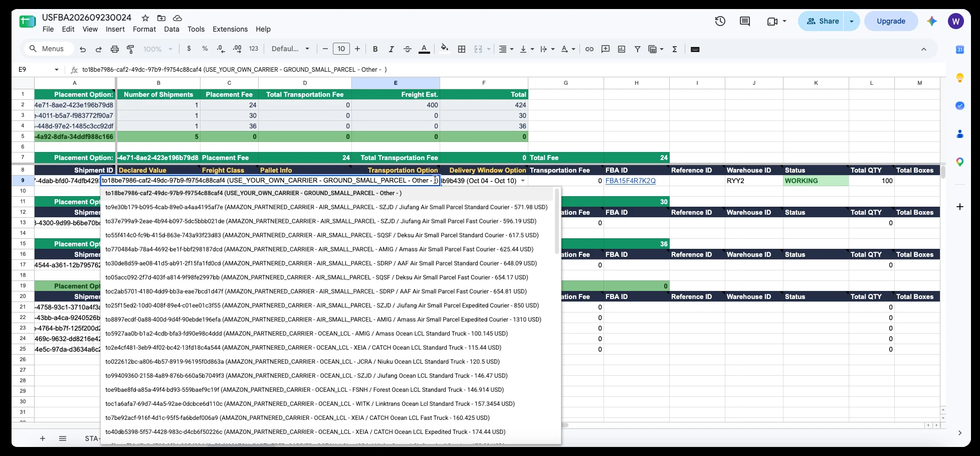Open the FBA15F4R7K2Q link
Viewport: 980px width, 456px height.
tap(631, 181)
